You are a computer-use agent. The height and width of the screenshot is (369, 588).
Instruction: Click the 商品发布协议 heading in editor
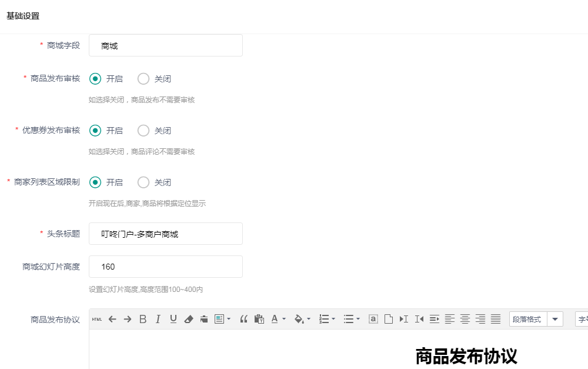pyautogui.click(x=466, y=356)
